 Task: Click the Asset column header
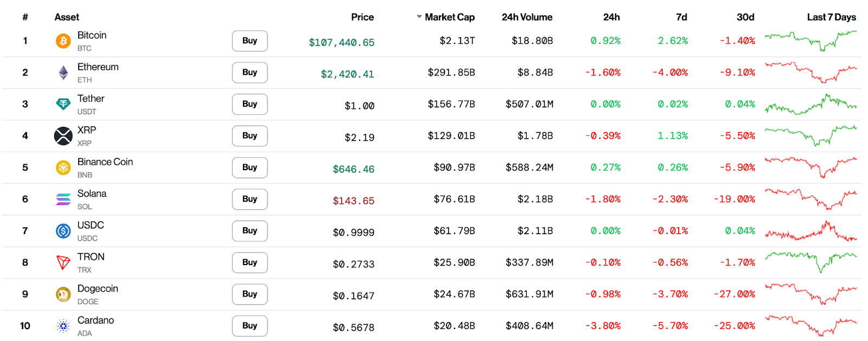click(x=66, y=17)
